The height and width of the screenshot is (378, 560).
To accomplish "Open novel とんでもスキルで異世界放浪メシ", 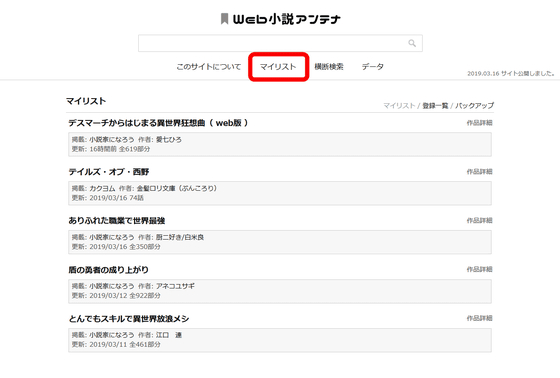I will point(129,319).
